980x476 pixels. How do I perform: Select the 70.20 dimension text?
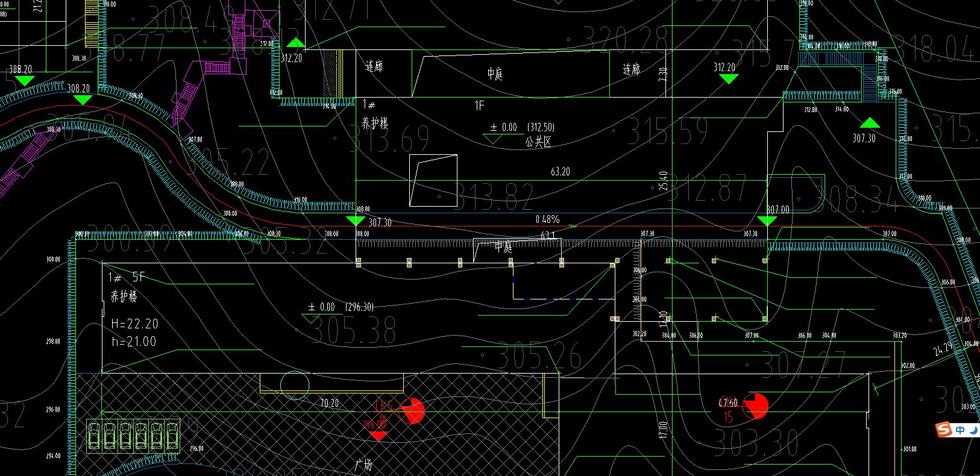[329, 403]
